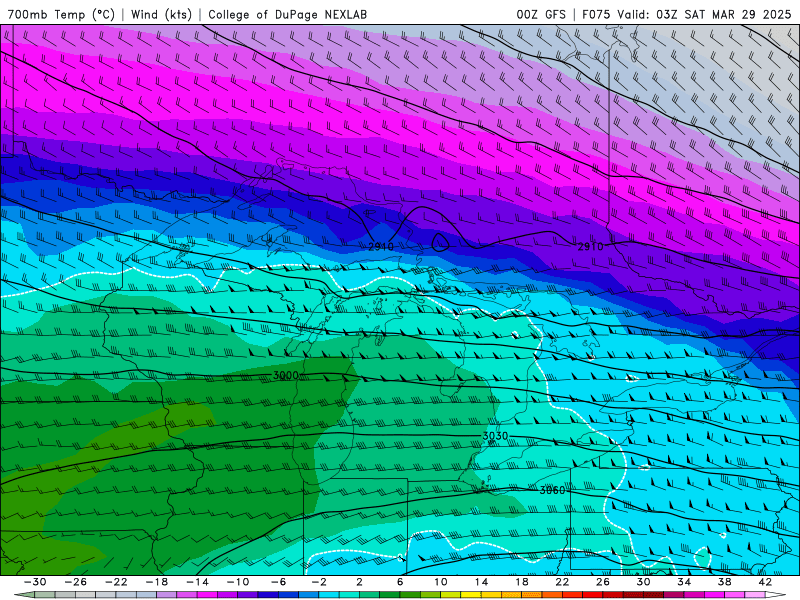Click the positive 6 legend value

pos(400,582)
